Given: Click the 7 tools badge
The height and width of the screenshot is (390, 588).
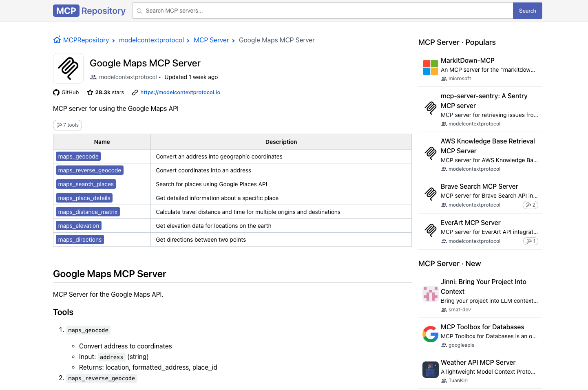Looking at the screenshot, I should pyautogui.click(x=68, y=125).
